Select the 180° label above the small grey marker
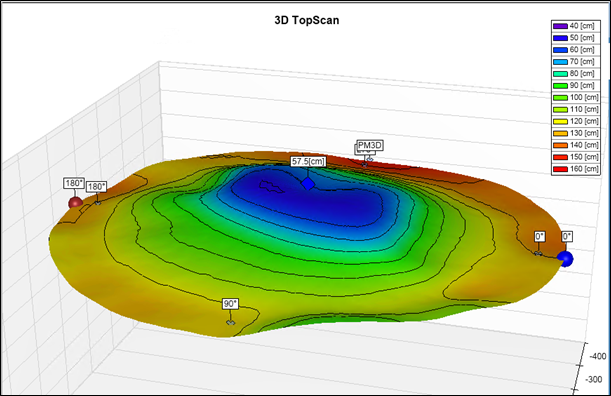The image size is (611, 396). [96, 187]
